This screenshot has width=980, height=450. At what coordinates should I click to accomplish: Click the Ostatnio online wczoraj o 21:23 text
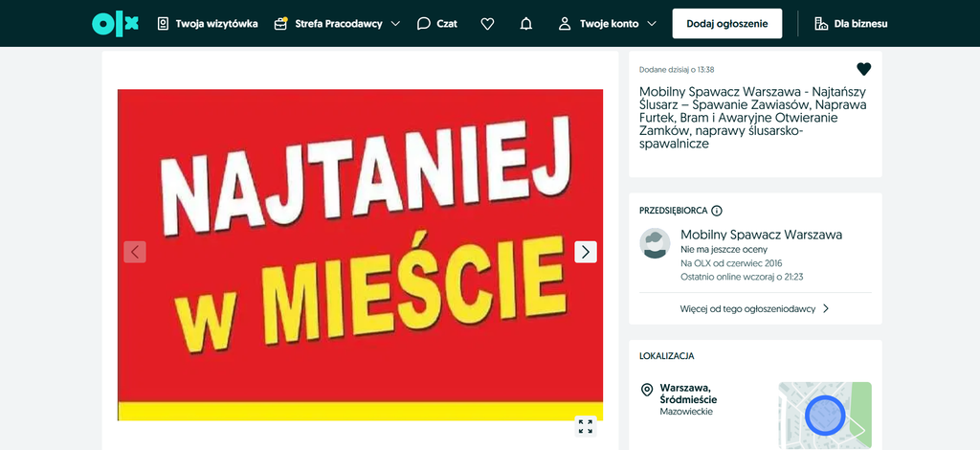coord(742,277)
